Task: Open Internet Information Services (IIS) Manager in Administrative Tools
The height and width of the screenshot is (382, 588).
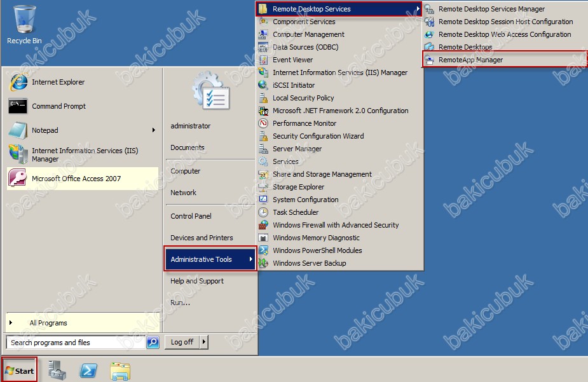Action: [x=339, y=72]
